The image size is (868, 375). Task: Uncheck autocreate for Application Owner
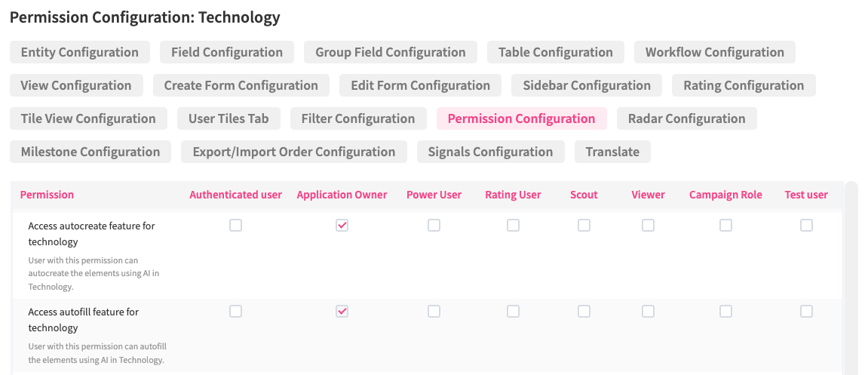click(x=342, y=225)
